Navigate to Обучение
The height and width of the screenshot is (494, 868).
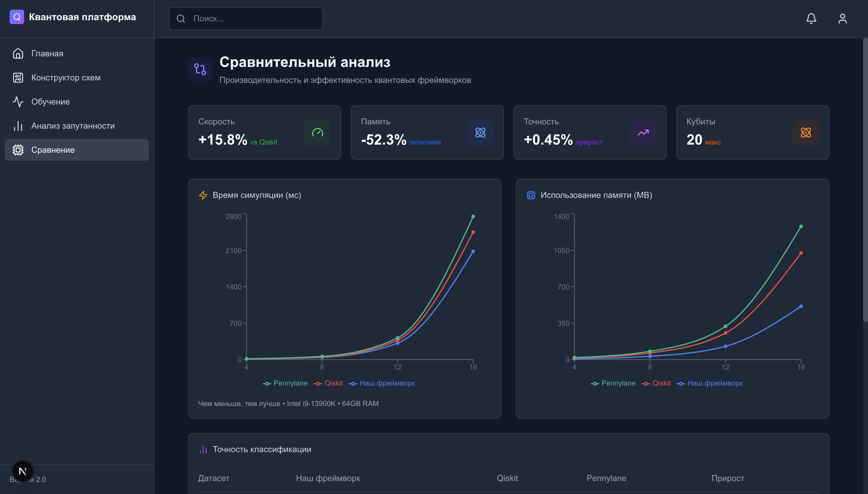pyautogui.click(x=77, y=102)
